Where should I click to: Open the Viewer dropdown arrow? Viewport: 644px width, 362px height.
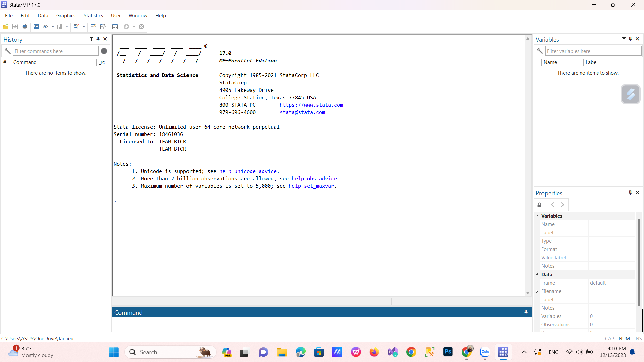(x=53, y=27)
